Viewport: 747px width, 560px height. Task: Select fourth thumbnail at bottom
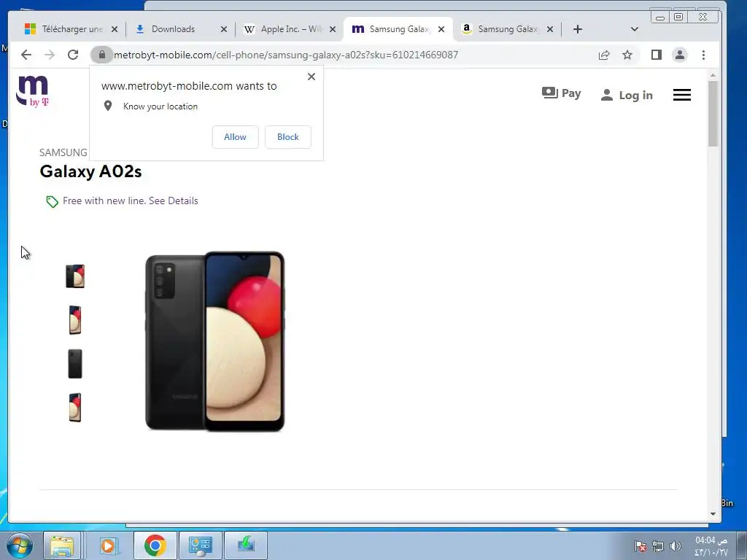75,408
